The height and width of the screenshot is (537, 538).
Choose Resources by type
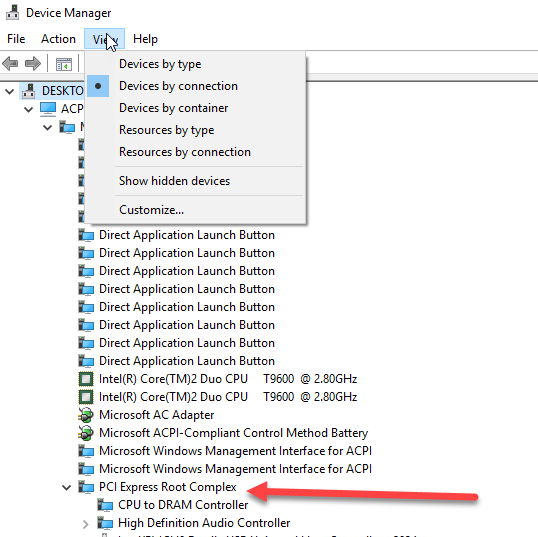click(x=195, y=130)
